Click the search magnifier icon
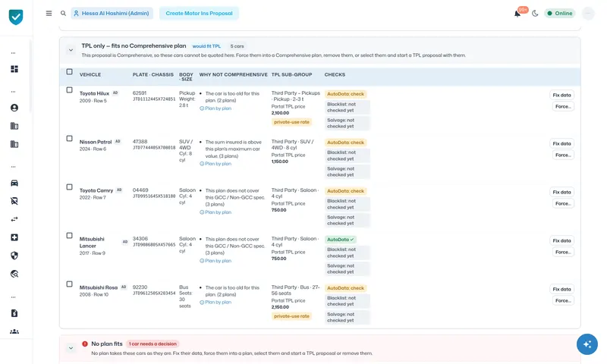Screen dimensions: 607x364 [x=63, y=13]
